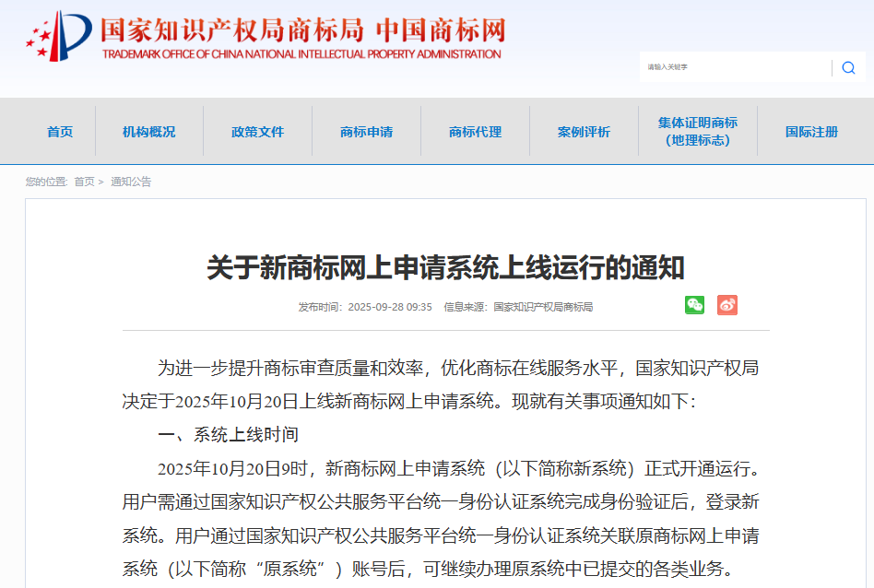Navigate to the 案例评析 section
This screenshot has height=588, width=874.
(584, 132)
